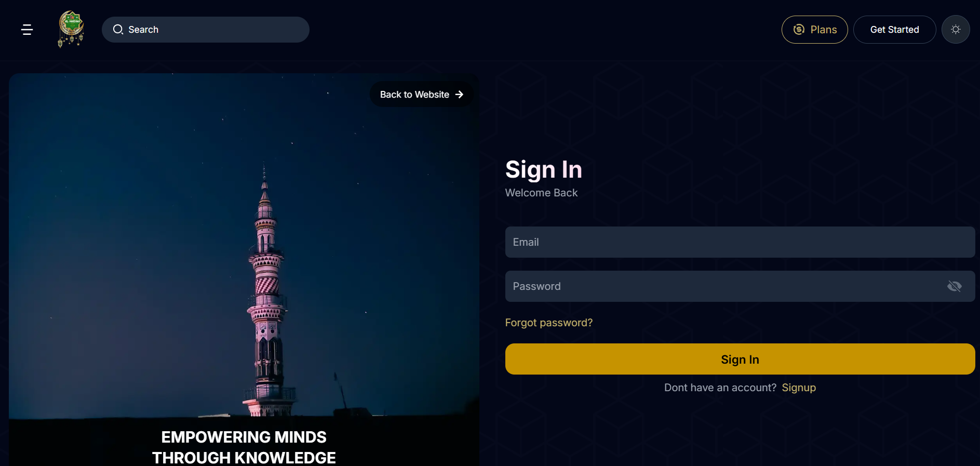Submit with the yellow Sign In button

click(x=740, y=359)
